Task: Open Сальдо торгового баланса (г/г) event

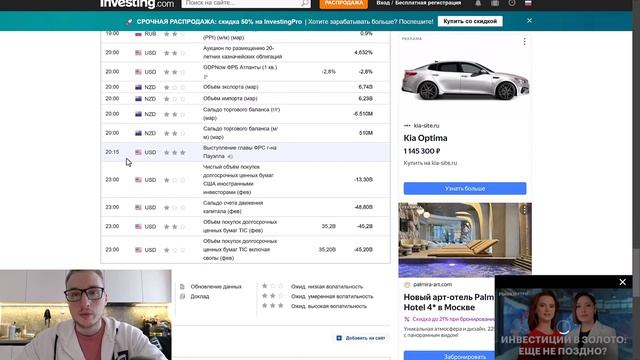Action: (x=241, y=113)
